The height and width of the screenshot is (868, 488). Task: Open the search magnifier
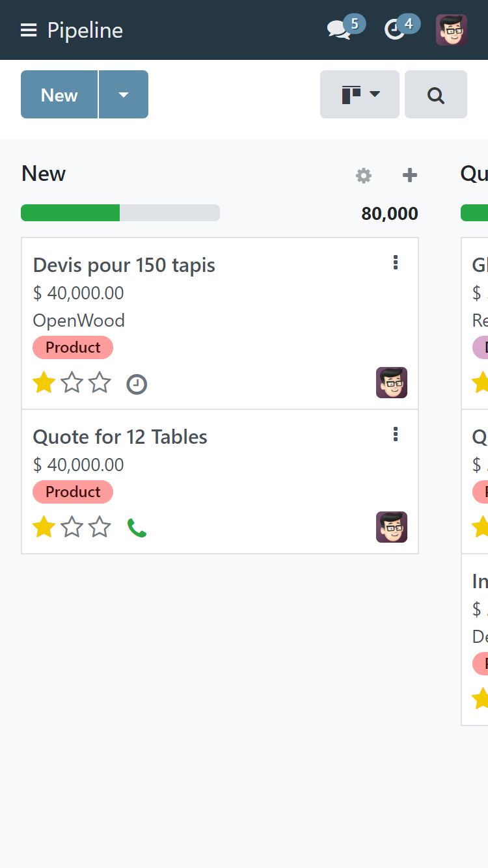pos(435,95)
